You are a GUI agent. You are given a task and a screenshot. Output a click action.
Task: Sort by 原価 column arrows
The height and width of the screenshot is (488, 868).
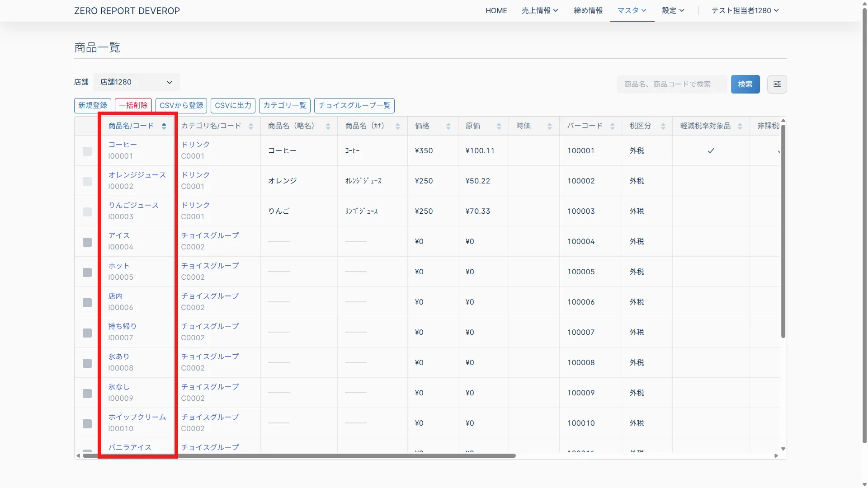click(x=499, y=126)
